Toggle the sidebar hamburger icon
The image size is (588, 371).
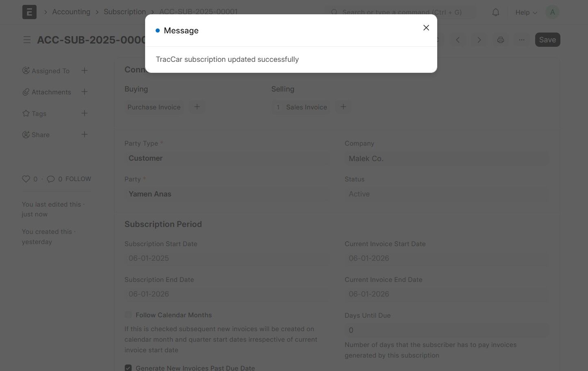(27, 40)
